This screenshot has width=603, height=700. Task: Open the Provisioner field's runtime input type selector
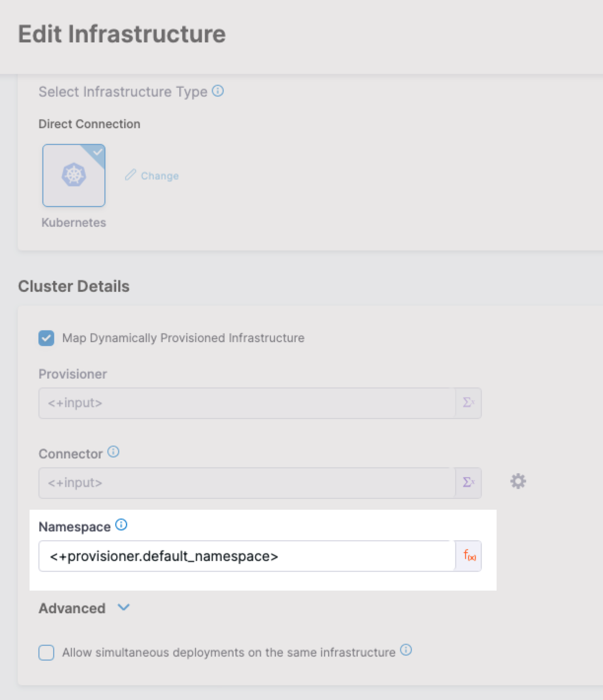(469, 403)
